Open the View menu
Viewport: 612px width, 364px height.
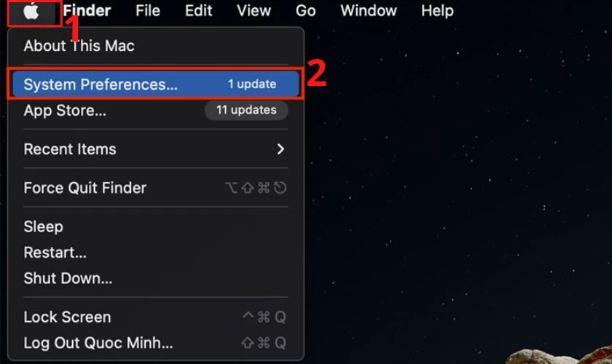(x=254, y=10)
